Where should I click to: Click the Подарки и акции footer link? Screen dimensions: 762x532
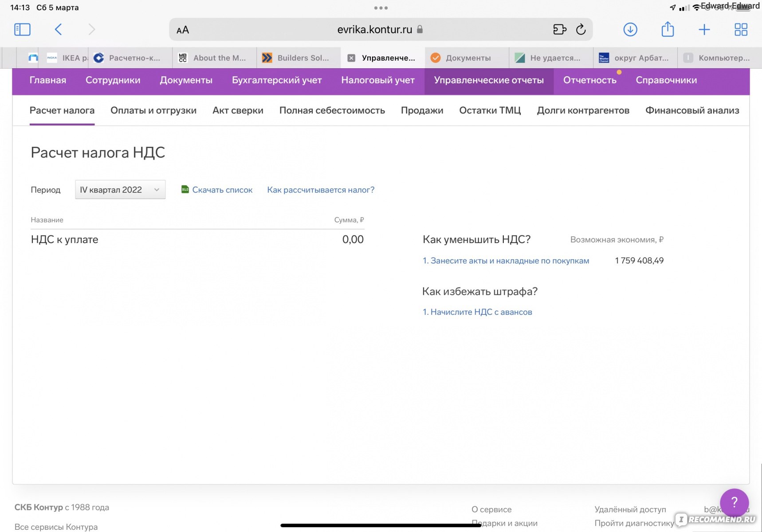tap(504, 523)
